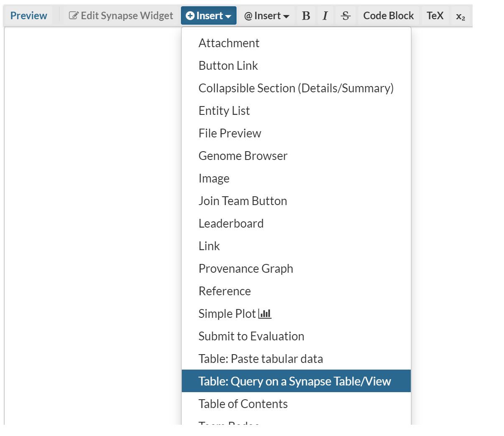This screenshot has width=504, height=436.
Task: Insert an Image from the menu
Action: coord(214,178)
